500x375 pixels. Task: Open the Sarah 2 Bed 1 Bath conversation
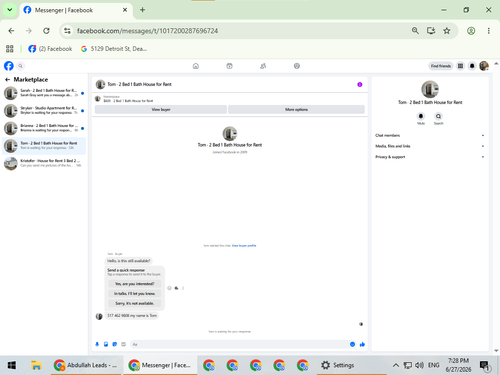[44, 93]
